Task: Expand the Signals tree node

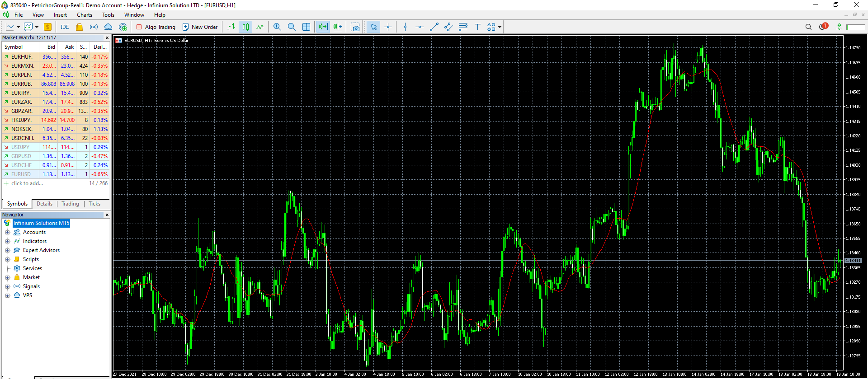Action: pyautogui.click(x=7, y=286)
